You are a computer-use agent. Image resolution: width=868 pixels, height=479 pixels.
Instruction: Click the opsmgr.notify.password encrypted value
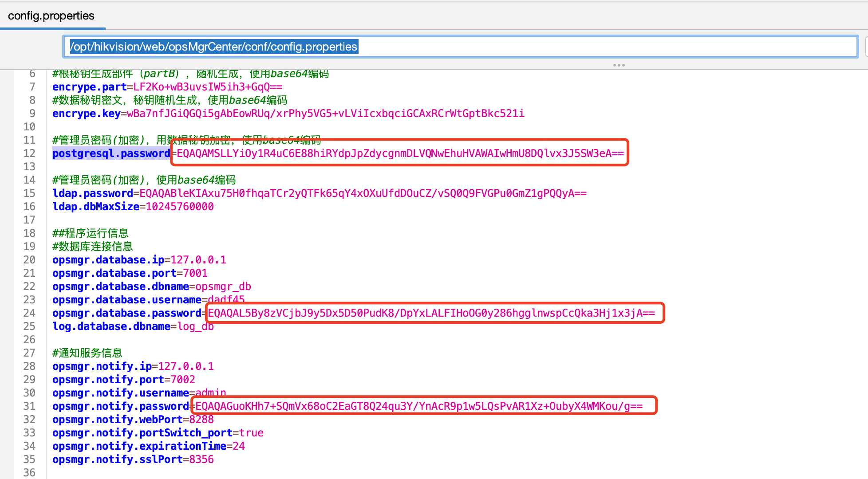[x=418, y=406]
